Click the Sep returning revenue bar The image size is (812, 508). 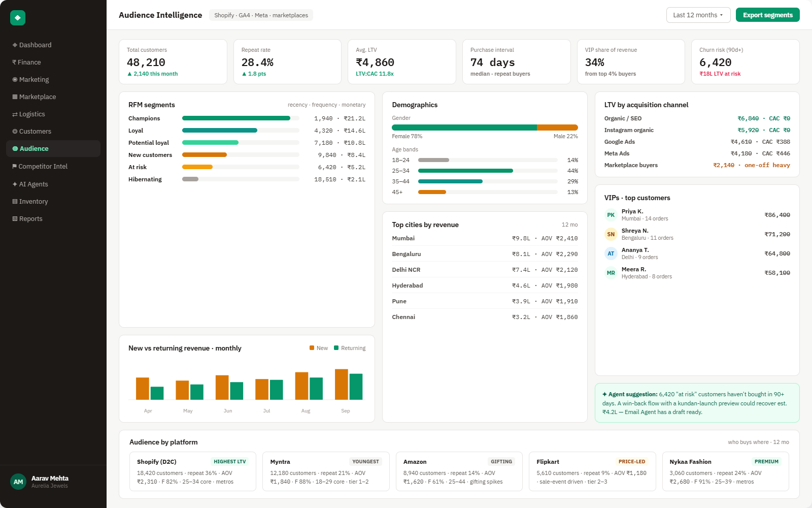(356, 387)
